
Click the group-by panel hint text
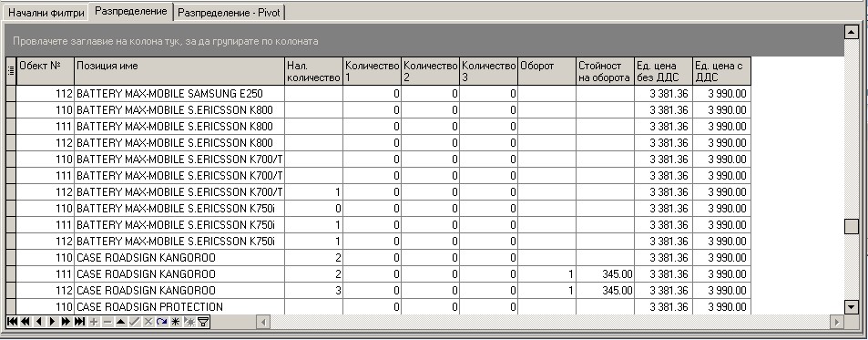pos(166,41)
